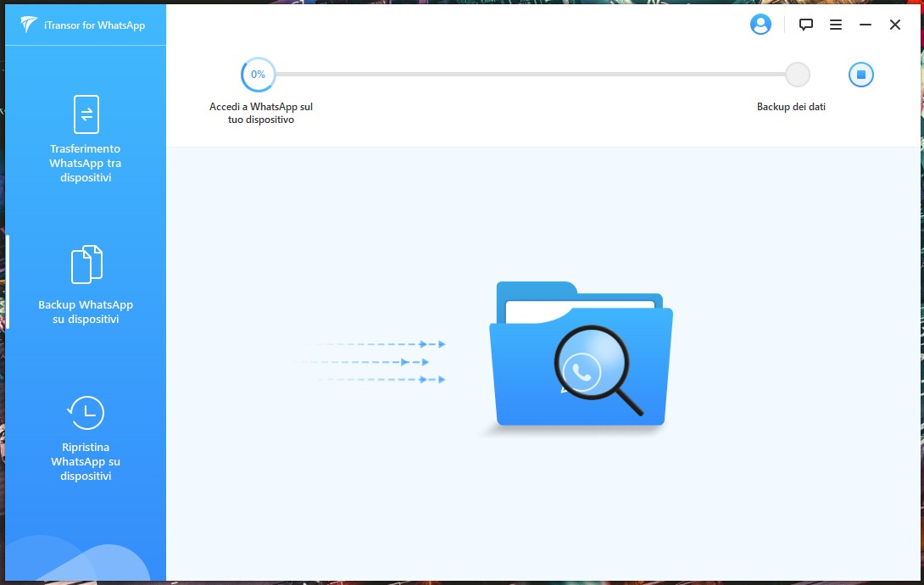Screen dimensions: 924x585
Task: Select the Ripristina WhatsApp clock icon
Action: point(86,413)
